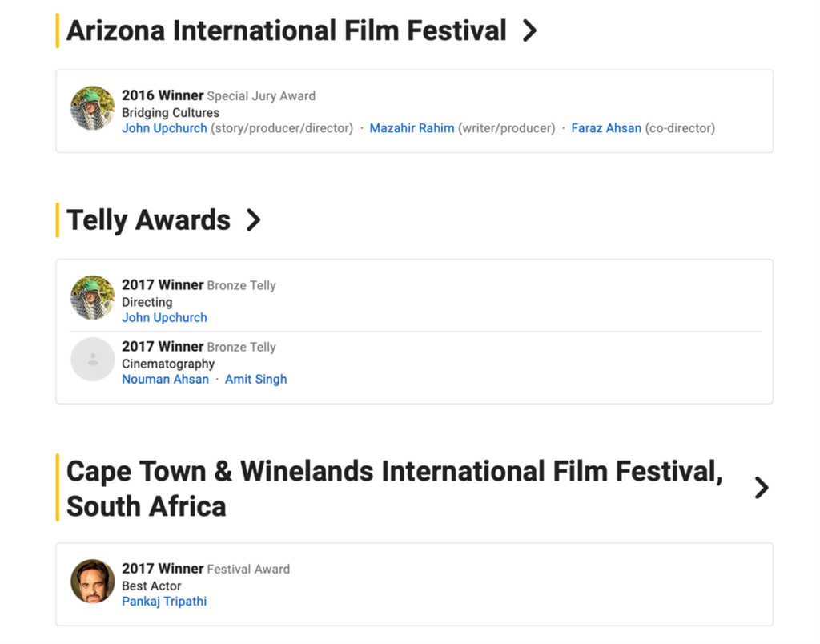Screen dimensions: 820x644
Task: Expand the Telly Awards chevron arrow
Action: [253, 220]
